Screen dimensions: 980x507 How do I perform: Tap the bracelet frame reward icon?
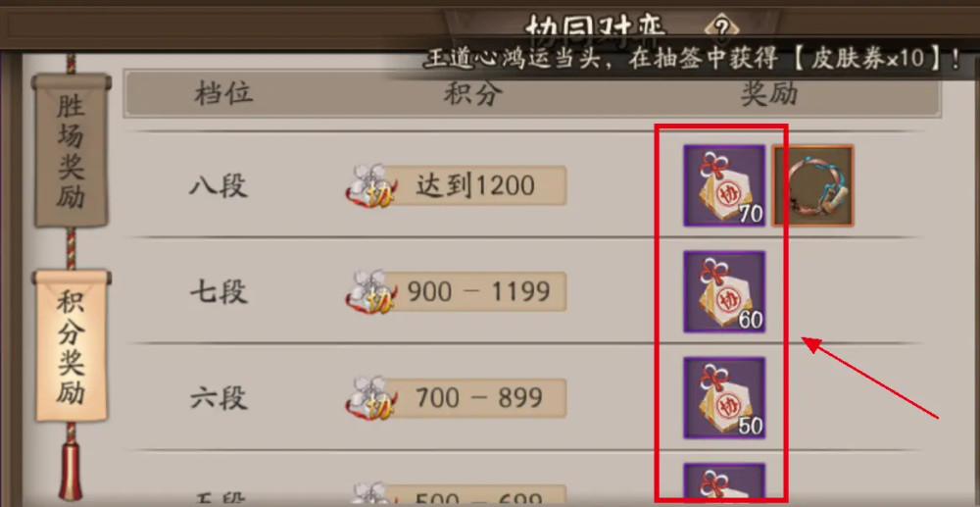pyautogui.click(x=812, y=185)
